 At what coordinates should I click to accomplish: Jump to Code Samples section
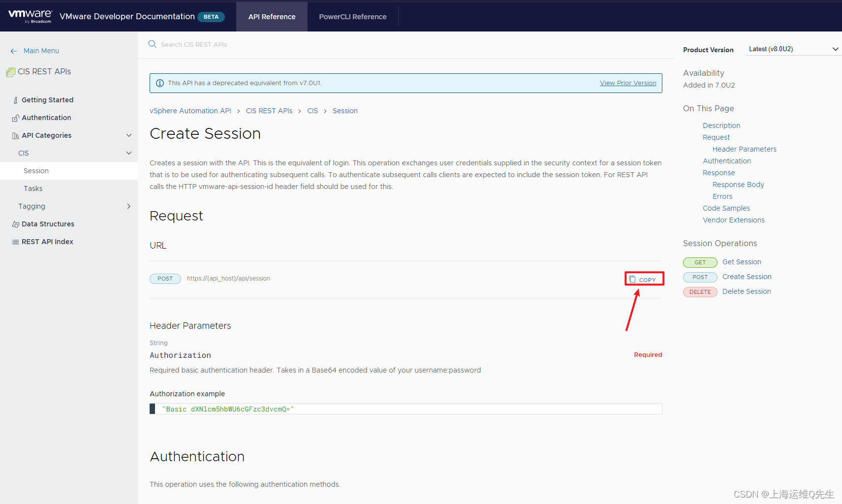pyautogui.click(x=726, y=208)
